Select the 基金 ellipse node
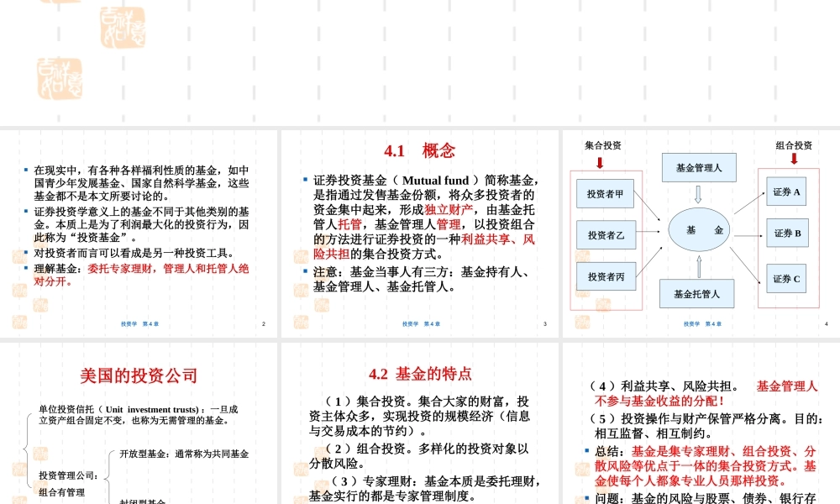This screenshot has width=840, height=504. click(696, 231)
